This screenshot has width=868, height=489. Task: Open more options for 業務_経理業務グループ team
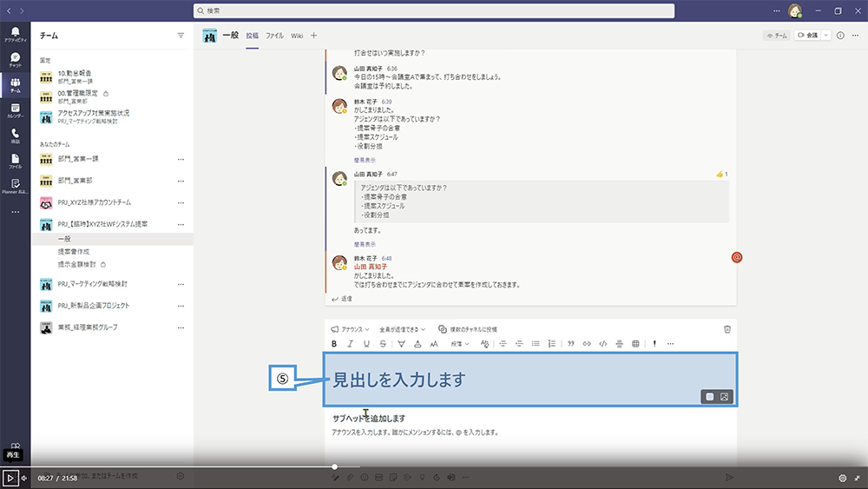181,327
